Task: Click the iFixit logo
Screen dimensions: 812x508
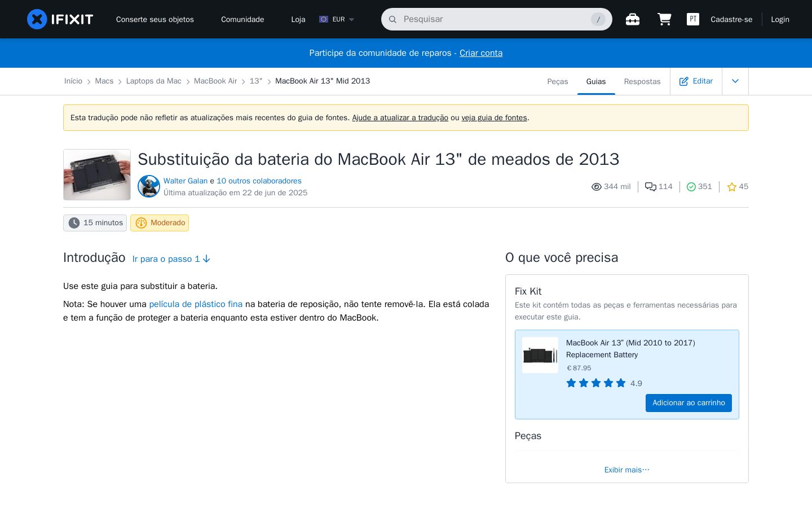Action: point(60,19)
